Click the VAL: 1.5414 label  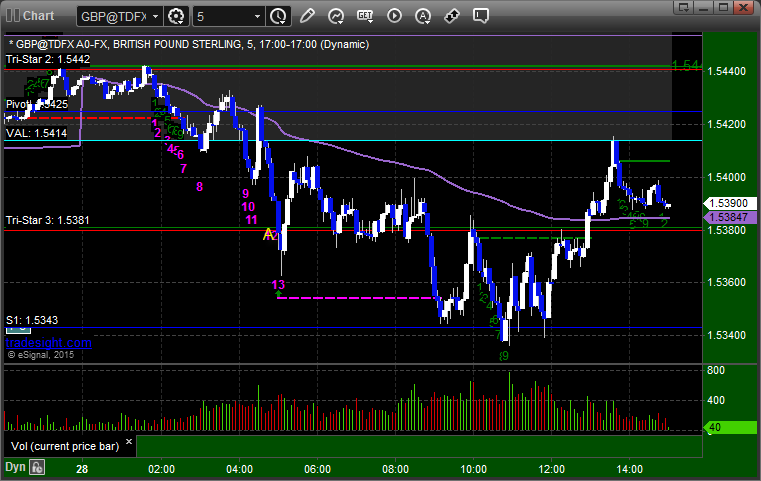[36, 133]
